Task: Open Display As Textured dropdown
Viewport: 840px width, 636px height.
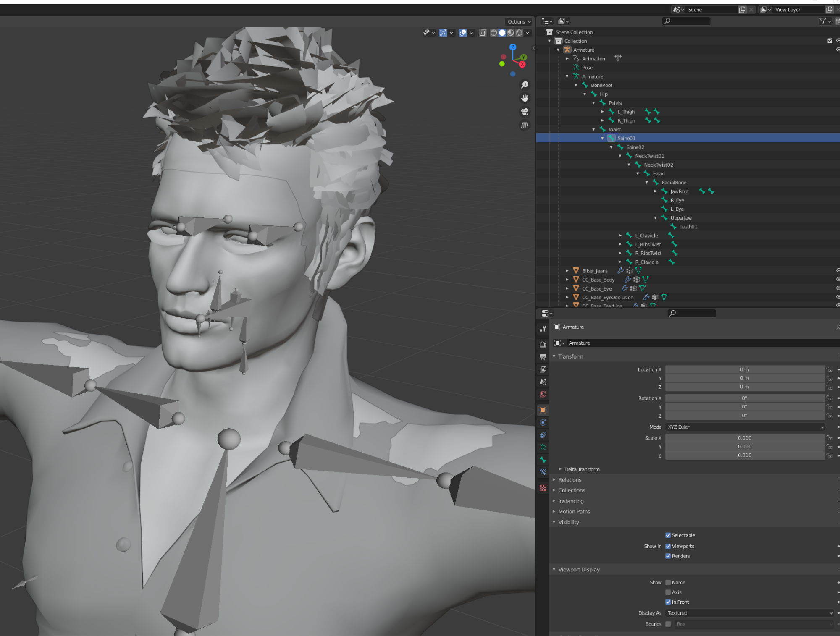Action: (x=749, y=613)
